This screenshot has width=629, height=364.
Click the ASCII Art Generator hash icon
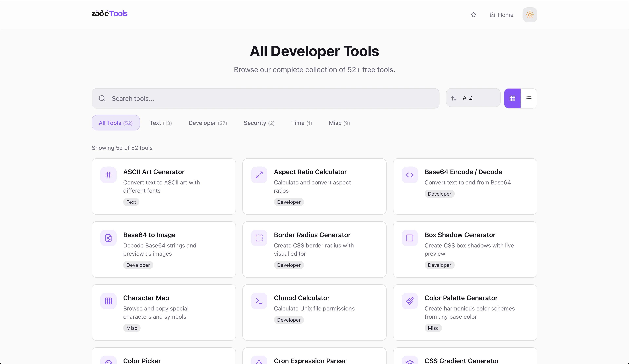(x=108, y=175)
